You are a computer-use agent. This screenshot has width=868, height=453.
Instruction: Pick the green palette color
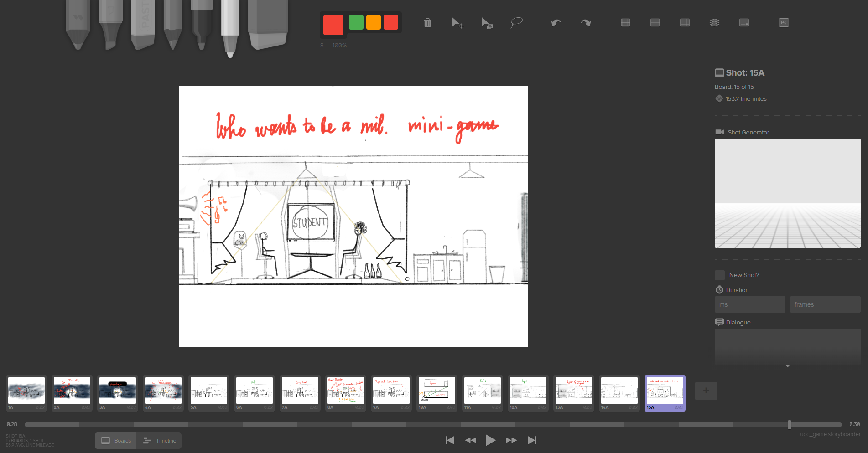click(x=356, y=22)
